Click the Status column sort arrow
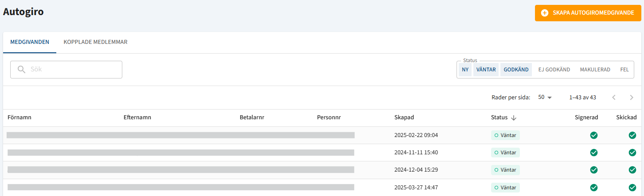The image size is (644, 196). coord(514,118)
